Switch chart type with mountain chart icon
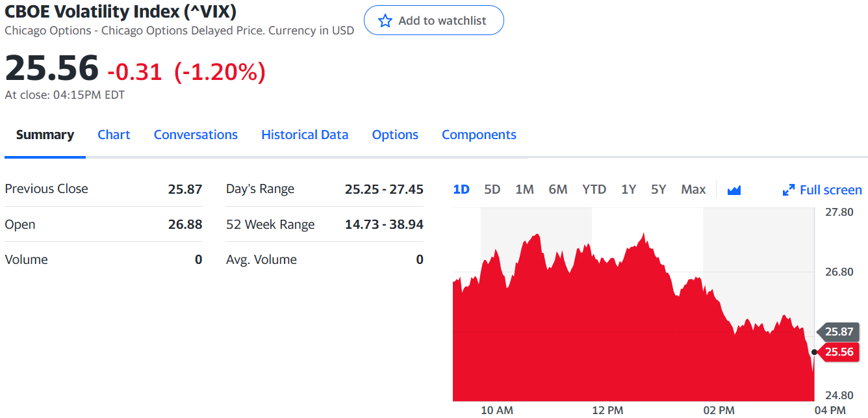The image size is (868, 418). [x=734, y=190]
